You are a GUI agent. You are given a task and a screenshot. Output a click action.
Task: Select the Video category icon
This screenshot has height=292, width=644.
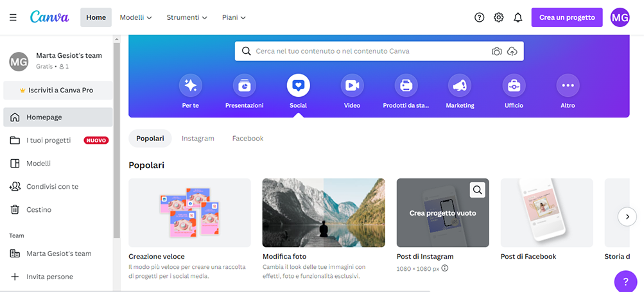352,85
